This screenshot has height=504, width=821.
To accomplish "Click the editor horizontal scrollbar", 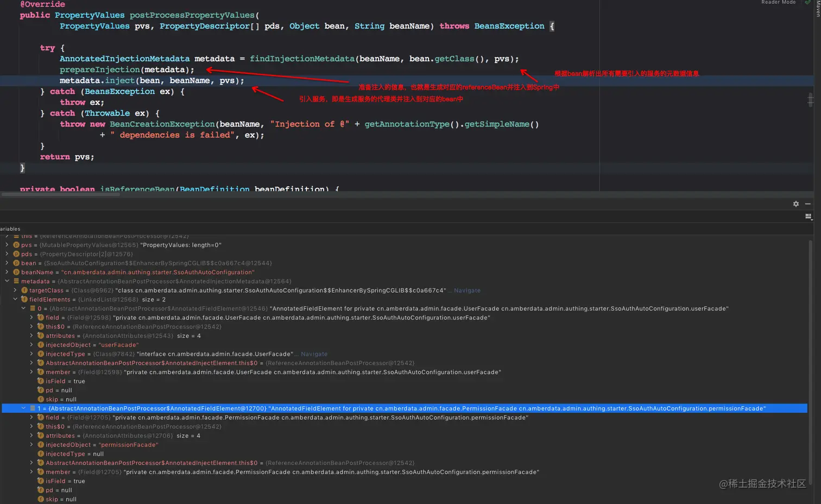I will [x=60, y=194].
